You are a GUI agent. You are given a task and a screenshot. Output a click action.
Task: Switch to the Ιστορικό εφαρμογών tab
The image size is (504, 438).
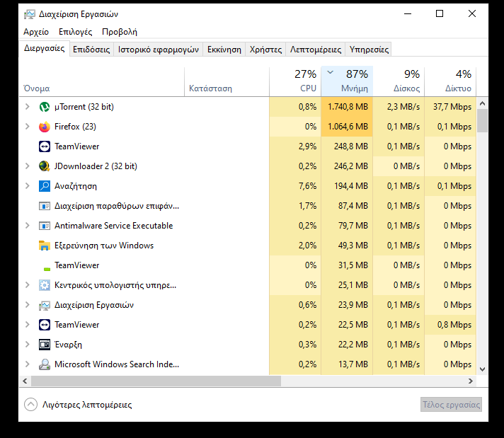click(158, 50)
